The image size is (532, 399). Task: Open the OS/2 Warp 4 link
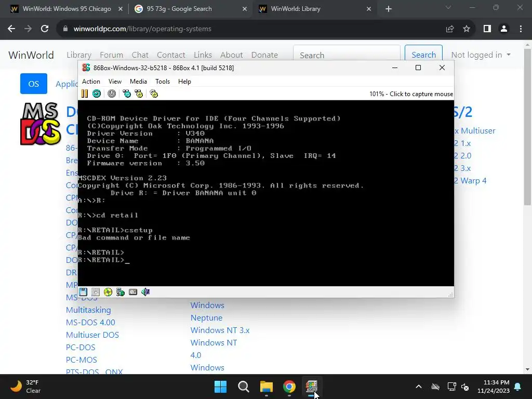coord(470,181)
